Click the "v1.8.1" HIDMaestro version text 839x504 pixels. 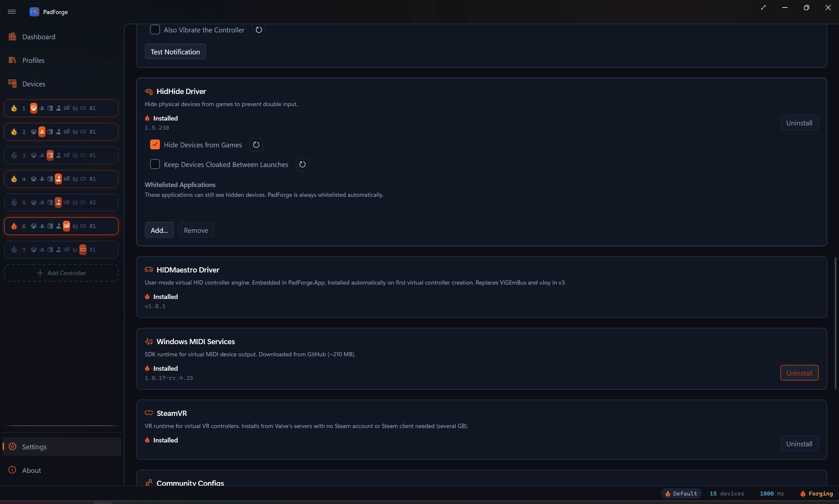pyautogui.click(x=155, y=306)
